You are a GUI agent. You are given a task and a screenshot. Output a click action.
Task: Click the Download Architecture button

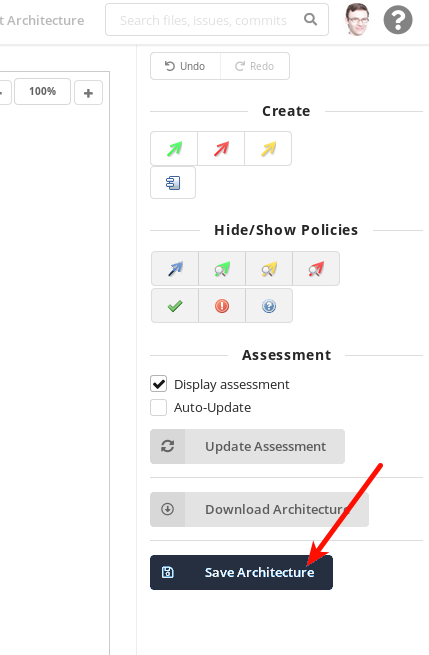click(259, 509)
